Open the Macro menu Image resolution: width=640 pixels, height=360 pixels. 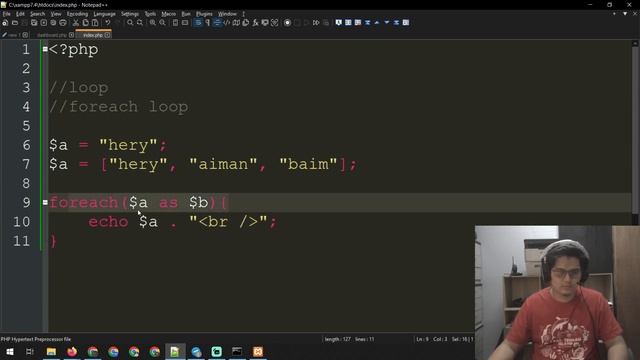[169, 14]
